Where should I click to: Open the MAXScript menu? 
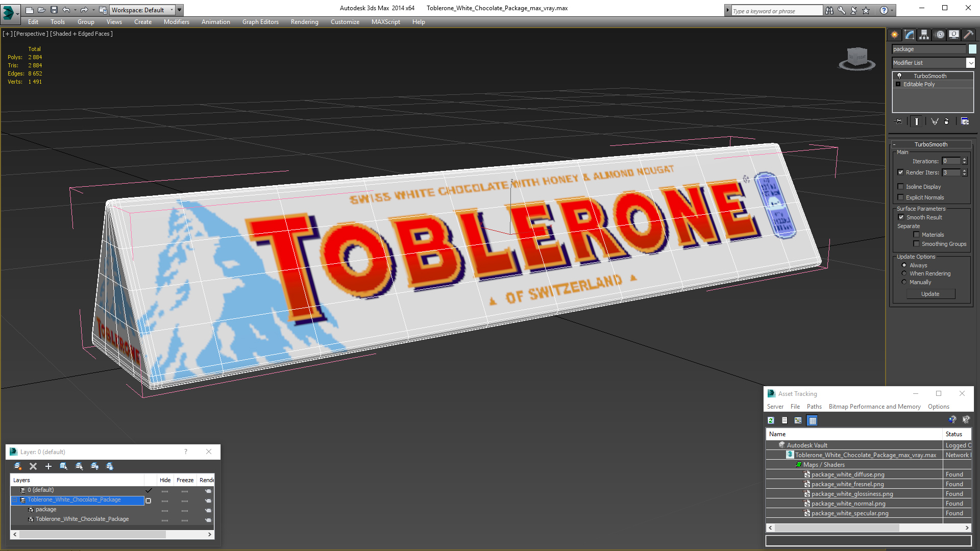point(386,22)
